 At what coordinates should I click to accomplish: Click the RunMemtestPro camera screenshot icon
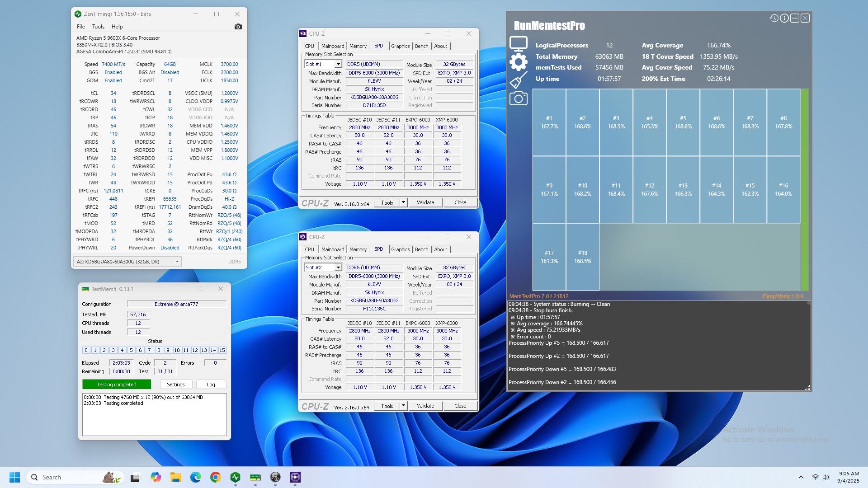point(518,99)
